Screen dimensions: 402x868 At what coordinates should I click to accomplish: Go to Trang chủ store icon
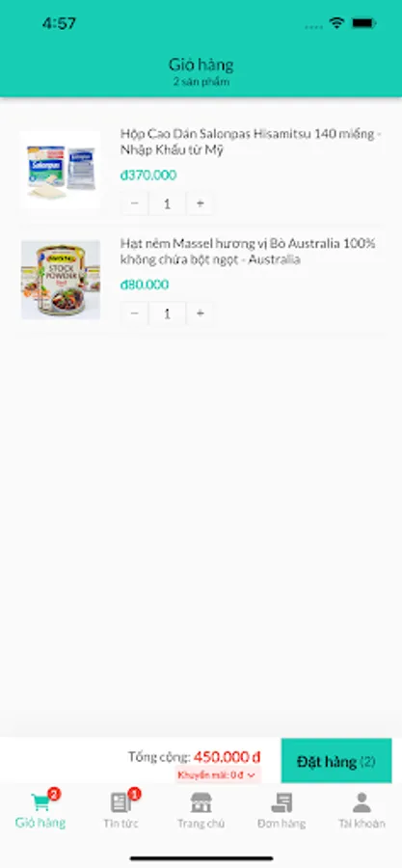(201, 802)
